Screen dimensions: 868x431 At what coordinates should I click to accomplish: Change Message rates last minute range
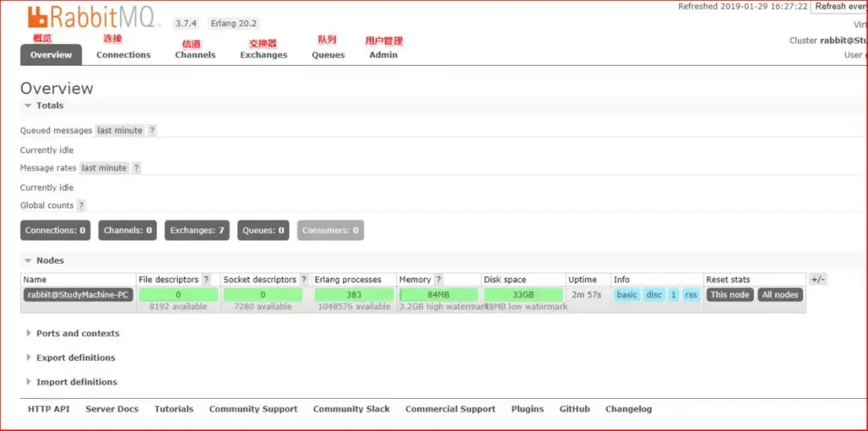click(x=104, y=168)
